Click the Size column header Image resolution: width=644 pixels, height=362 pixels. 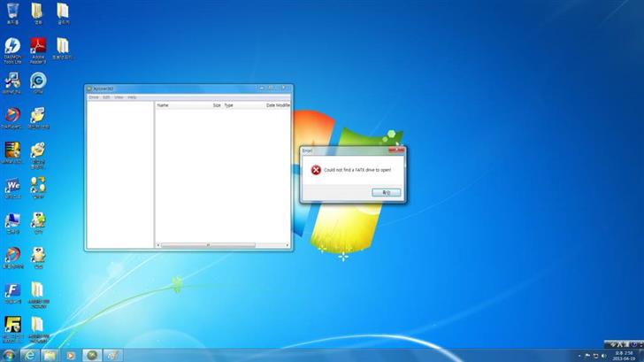tap(217, 105)
